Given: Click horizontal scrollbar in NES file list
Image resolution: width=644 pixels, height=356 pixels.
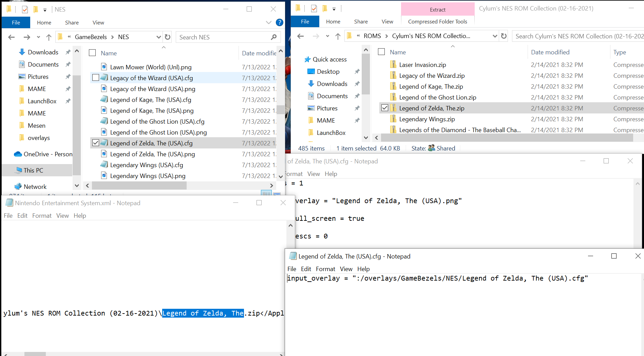Looking at the screenshot, I should coord(139,185).
